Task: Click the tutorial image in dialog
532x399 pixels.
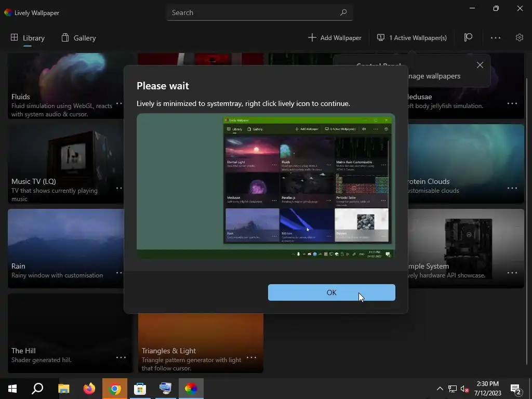Action: pyautogui.click(x=266, y=186)
